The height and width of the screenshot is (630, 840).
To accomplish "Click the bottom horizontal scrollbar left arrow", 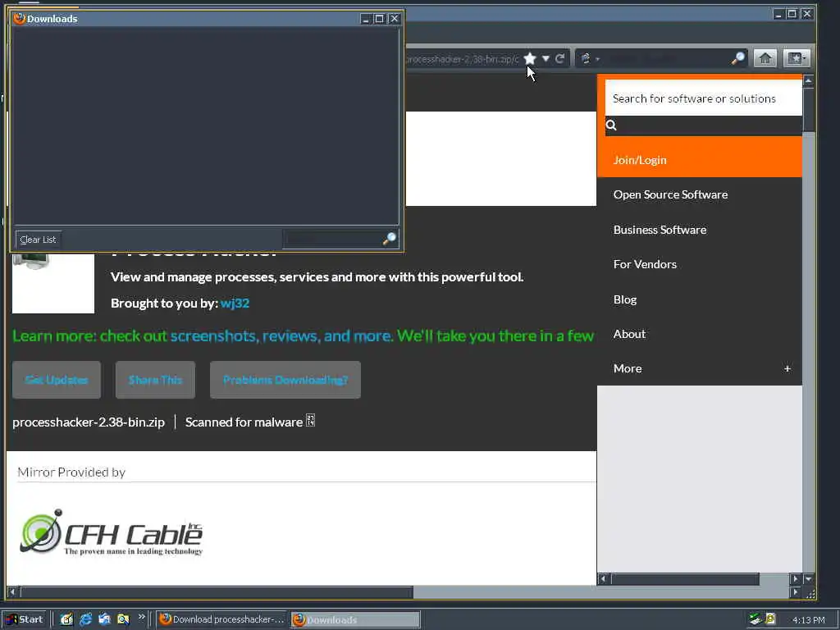I will point(11,592).
